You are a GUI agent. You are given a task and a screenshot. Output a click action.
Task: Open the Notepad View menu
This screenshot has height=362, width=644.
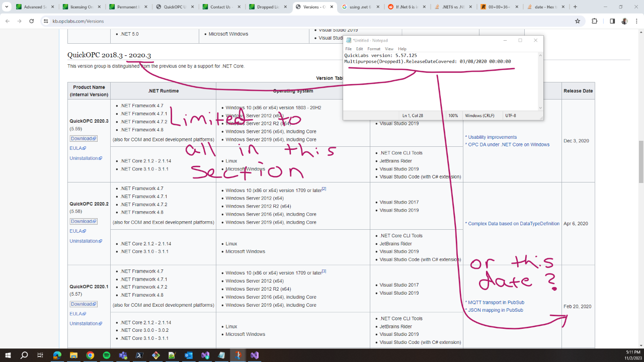pos(389,49)
